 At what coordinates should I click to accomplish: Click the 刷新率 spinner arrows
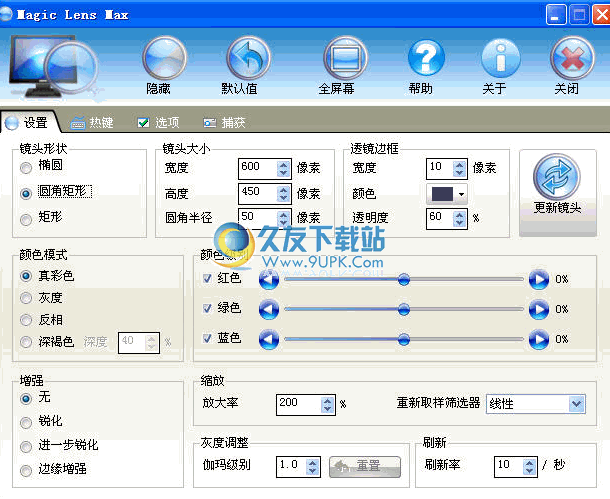529,467
